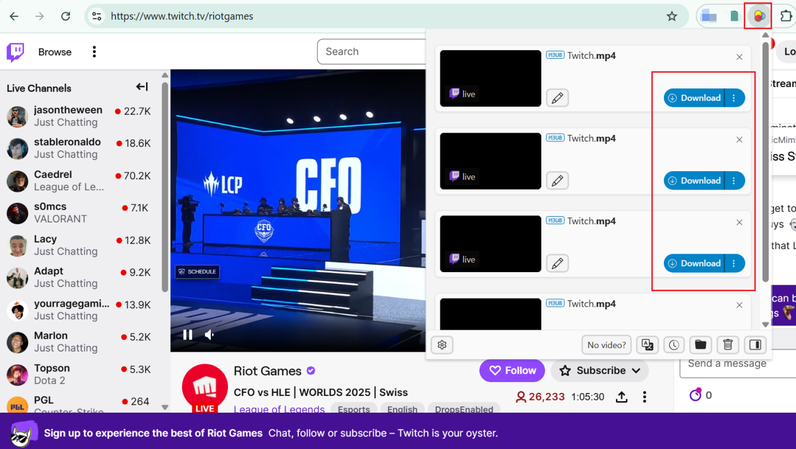
Task: Open the League of Legends category link
Action: tap(279, 409)
